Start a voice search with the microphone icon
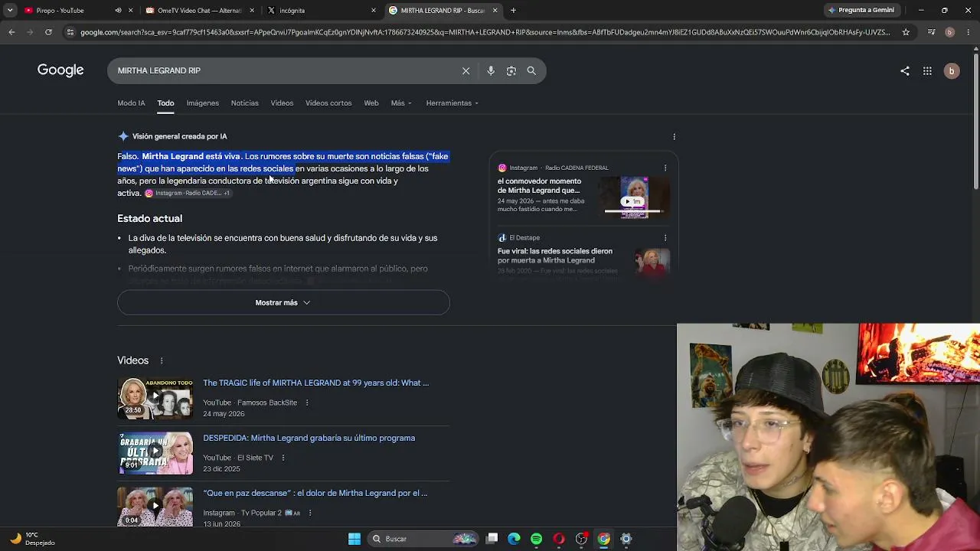 [x=491, y=70]
